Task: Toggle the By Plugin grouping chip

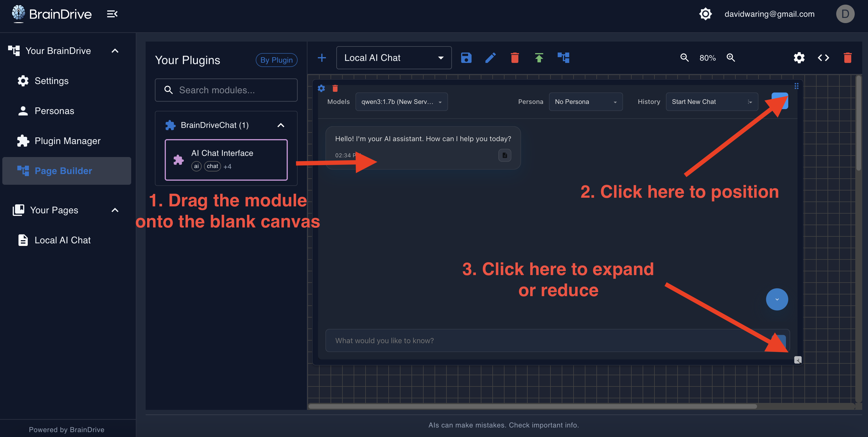Action: (276, 60)
